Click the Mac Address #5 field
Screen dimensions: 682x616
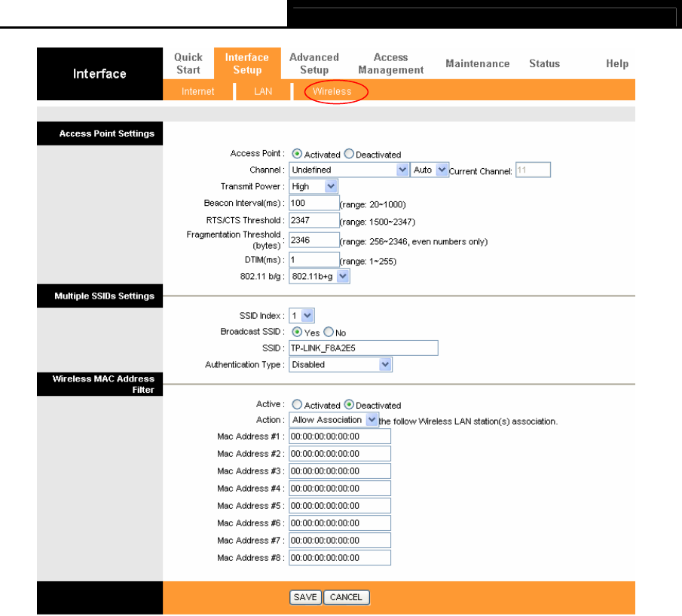[340, 506]
